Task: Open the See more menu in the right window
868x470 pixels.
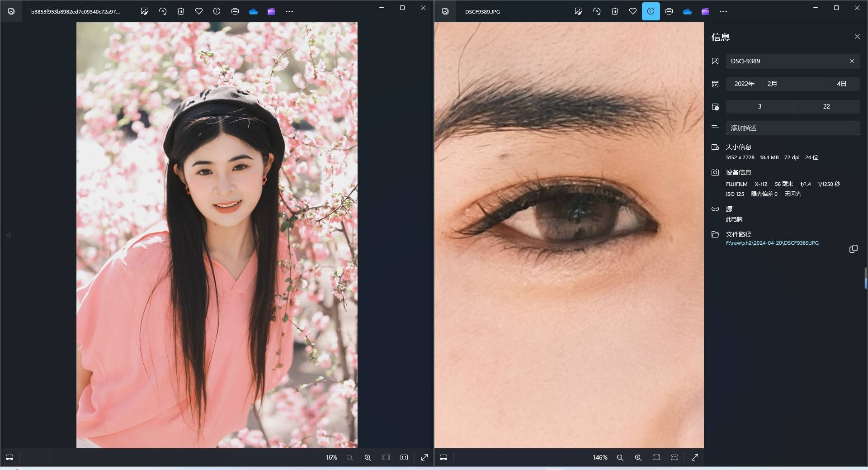Action: [x=723, y=11]
